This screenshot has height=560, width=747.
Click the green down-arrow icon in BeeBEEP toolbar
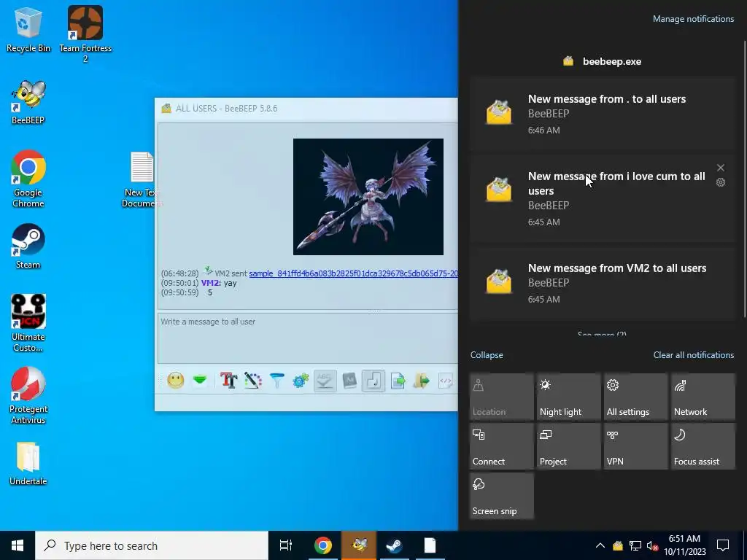(200, 381)
